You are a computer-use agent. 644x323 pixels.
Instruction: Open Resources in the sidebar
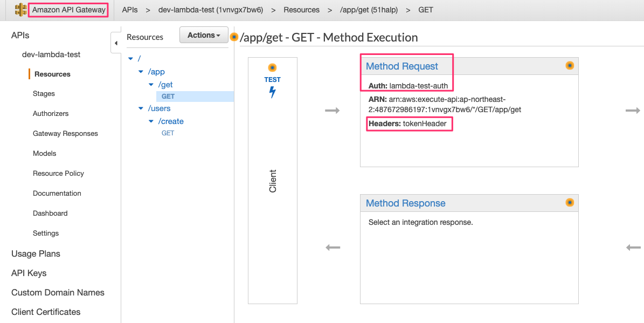pyautogui.click(x=52, y=74)
